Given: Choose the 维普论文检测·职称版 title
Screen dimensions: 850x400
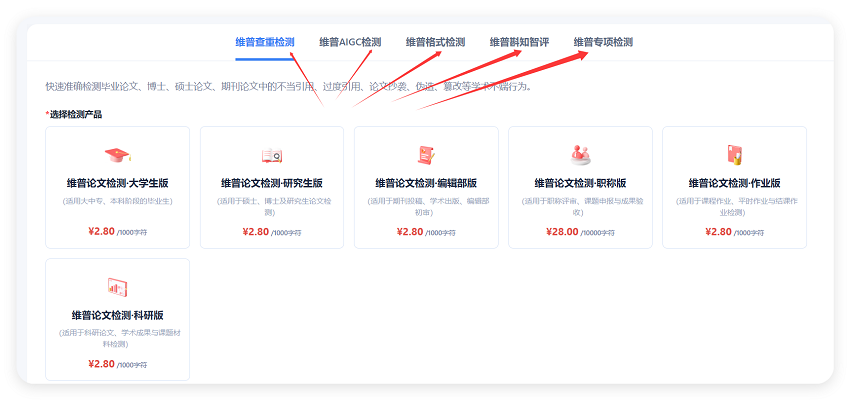Looking at the screenshot, I should tap(581, 183).
